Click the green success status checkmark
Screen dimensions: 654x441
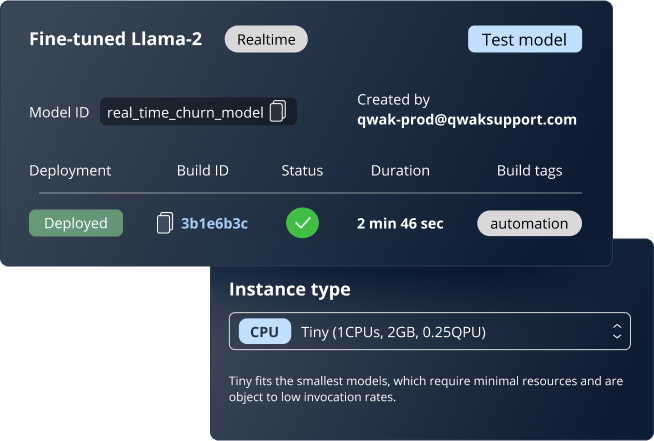(302, 223)
